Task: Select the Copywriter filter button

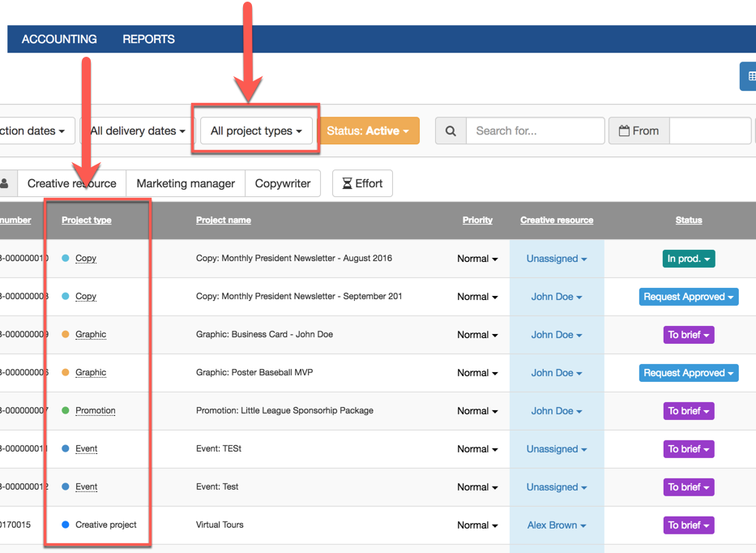Action: pos(283,183)
